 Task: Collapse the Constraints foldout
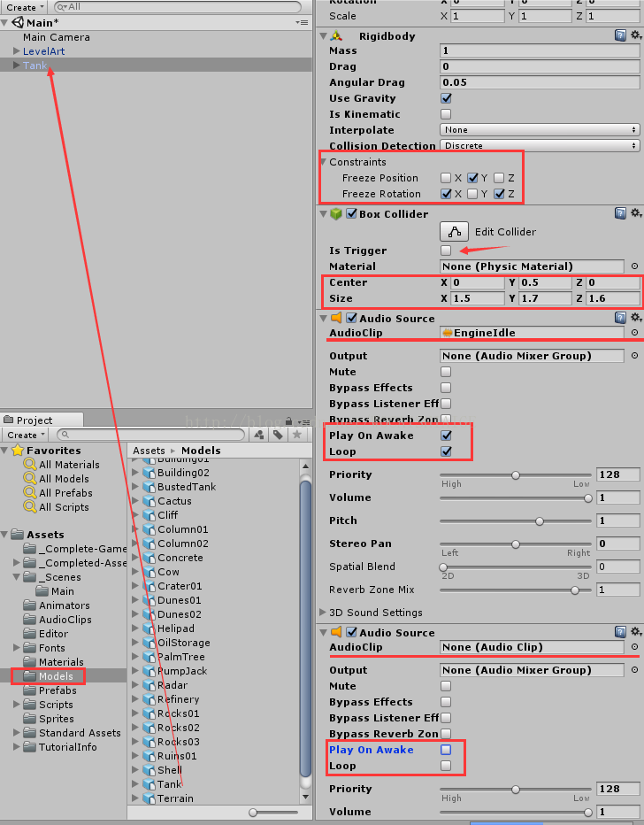tap(323, 162)
